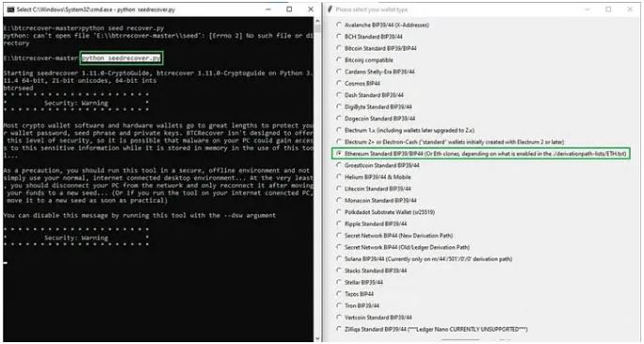The height and width of the screenshot is (344, 644).
Task: Click the cmd.exe icon in title bar
Action: coord(10,9)
